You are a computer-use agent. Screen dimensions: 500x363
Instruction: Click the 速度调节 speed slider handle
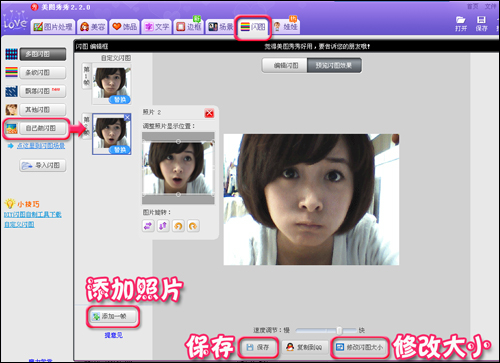coord(339,330)
